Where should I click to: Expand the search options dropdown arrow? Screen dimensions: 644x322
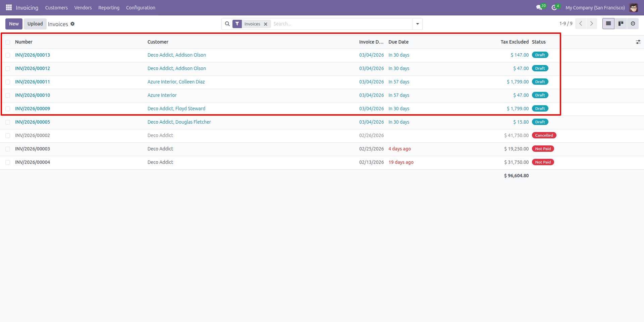coord(418,24)
